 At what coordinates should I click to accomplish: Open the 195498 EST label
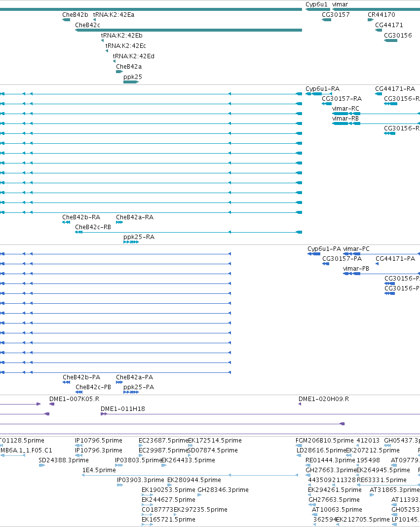[x=368, y=460]
